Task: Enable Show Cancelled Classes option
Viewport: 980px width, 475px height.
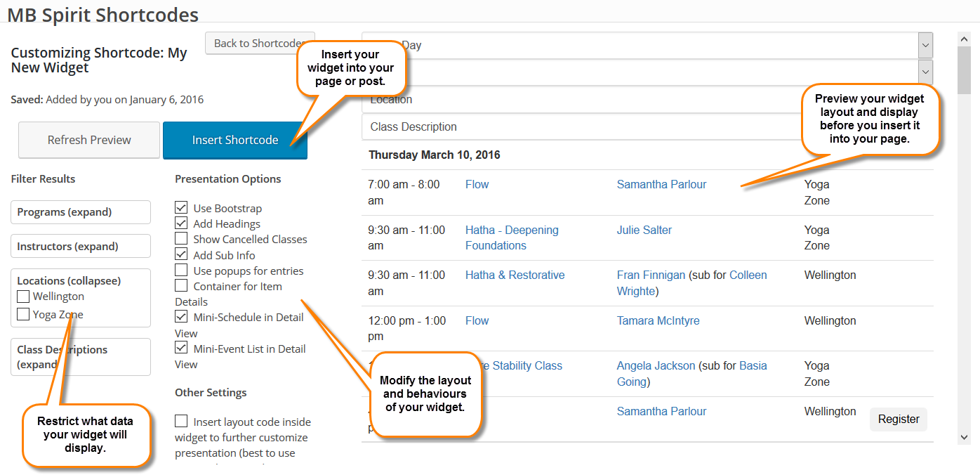Action: pyautogui.click(x=181, y=239)
